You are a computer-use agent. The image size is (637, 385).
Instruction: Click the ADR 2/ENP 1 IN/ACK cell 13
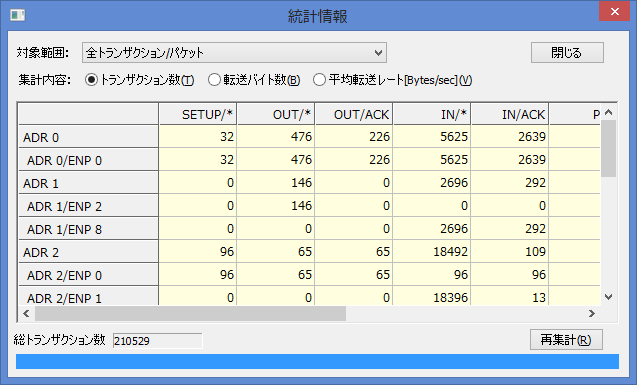pos(510,296)
